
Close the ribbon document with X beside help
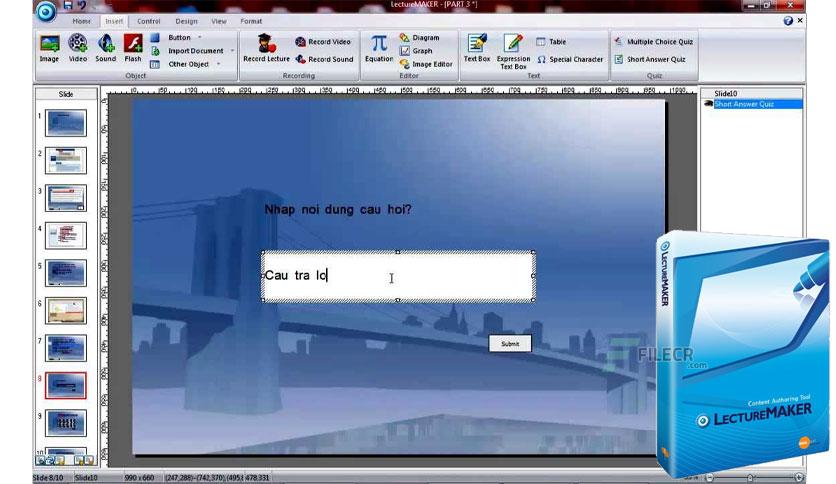point(800,20)
